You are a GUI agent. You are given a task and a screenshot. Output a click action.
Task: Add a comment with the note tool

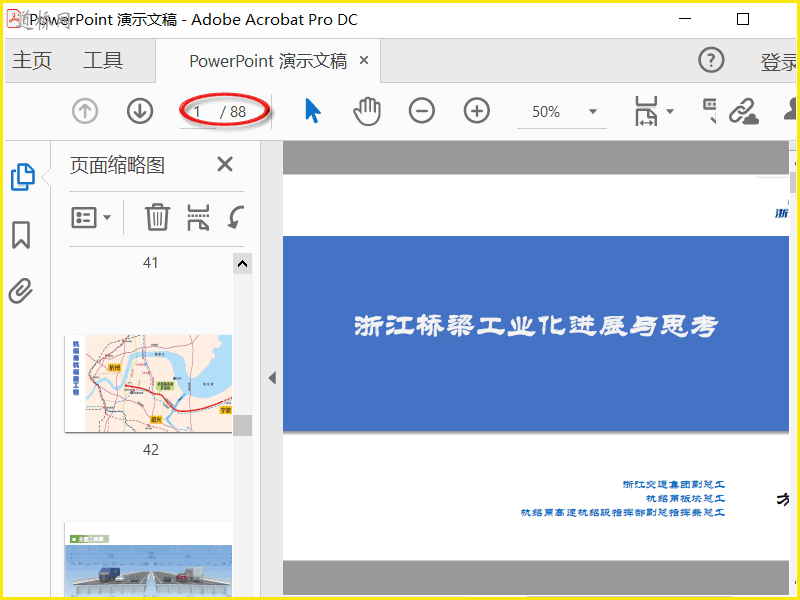point(710,111)
